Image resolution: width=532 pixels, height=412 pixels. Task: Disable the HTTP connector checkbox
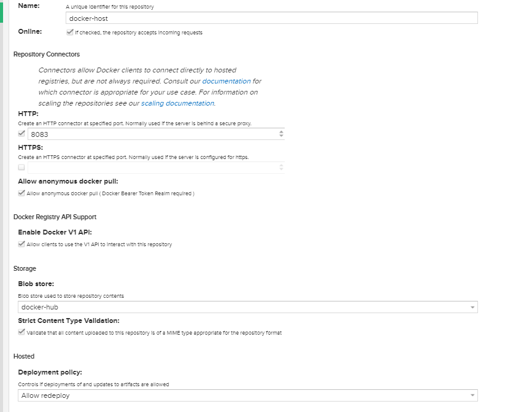pos(22,133)
